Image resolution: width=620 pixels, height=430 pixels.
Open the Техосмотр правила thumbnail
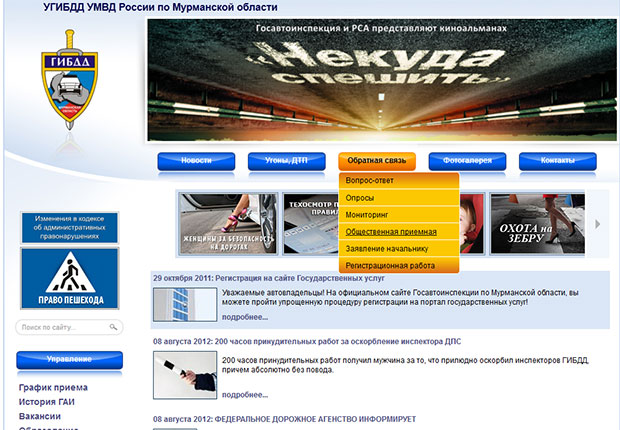[311, 224]
